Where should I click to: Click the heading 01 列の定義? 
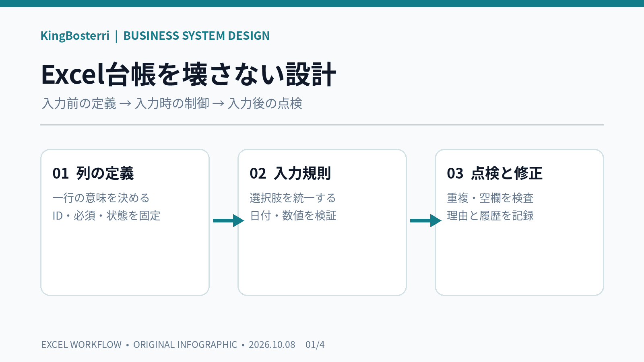[93, 173]
